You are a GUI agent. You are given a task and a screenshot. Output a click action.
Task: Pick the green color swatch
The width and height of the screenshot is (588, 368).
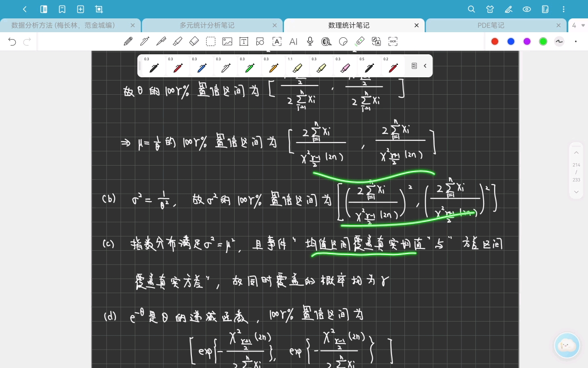[543, 41]
